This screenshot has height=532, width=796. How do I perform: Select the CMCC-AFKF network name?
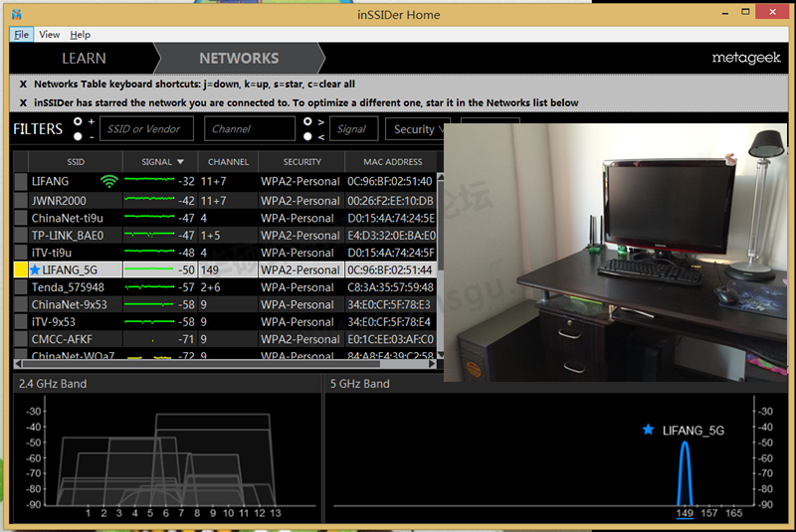(x=62, y=339)
